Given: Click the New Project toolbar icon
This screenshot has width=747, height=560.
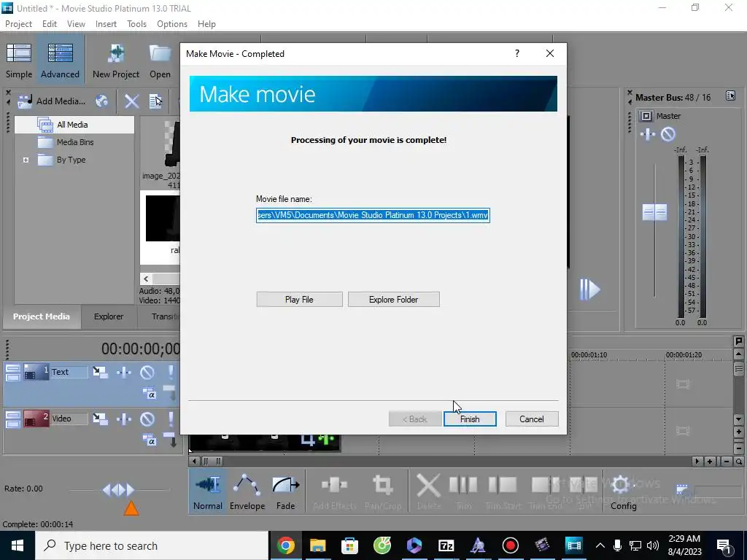Looking at the screenshot, I should [116, 61].
